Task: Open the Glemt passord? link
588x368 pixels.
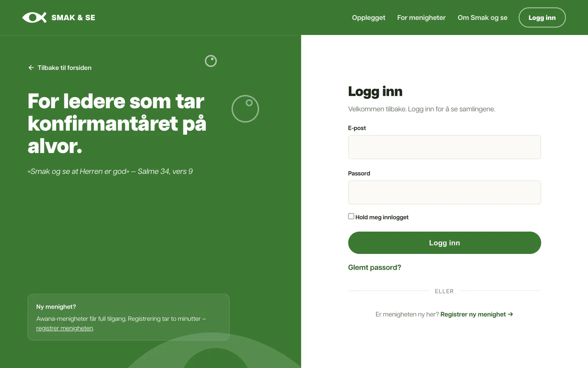Action: 374,268
